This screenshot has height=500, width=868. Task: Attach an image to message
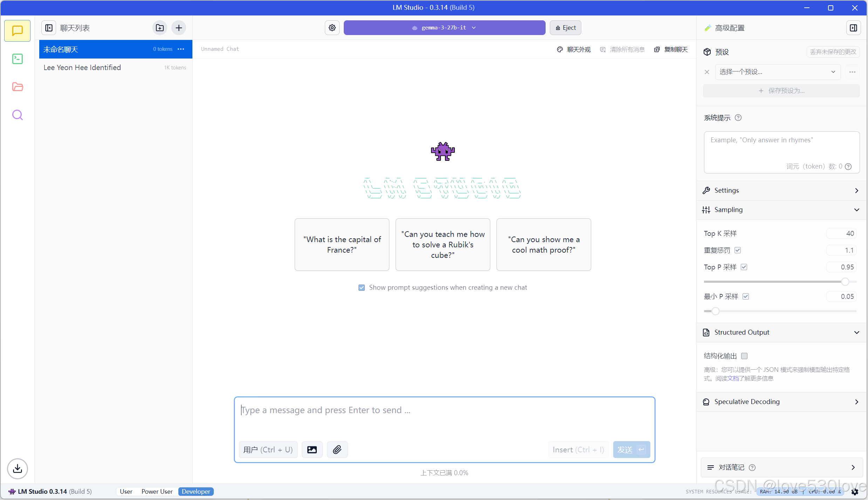click(312, 450)
